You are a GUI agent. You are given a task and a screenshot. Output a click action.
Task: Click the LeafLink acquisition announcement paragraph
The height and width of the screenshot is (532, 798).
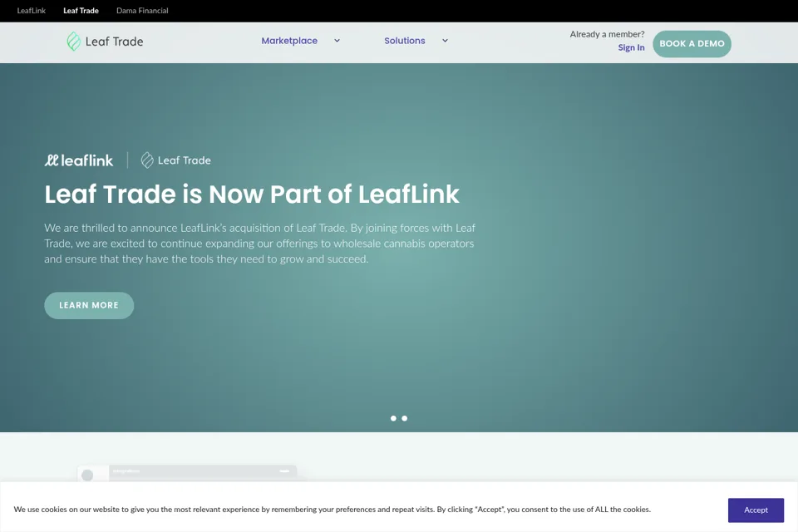259,244
